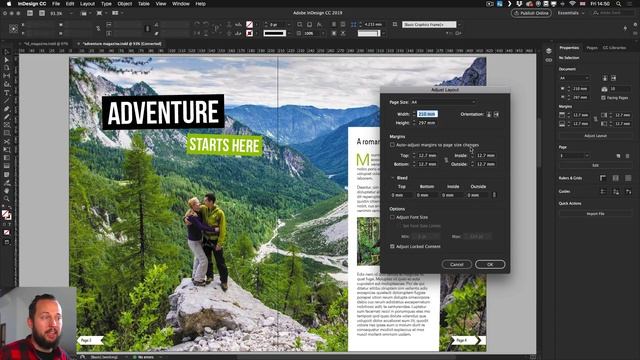Viewport: 640px width, 360px height.
Task: Open the File menu
Action: pos(56,4)
